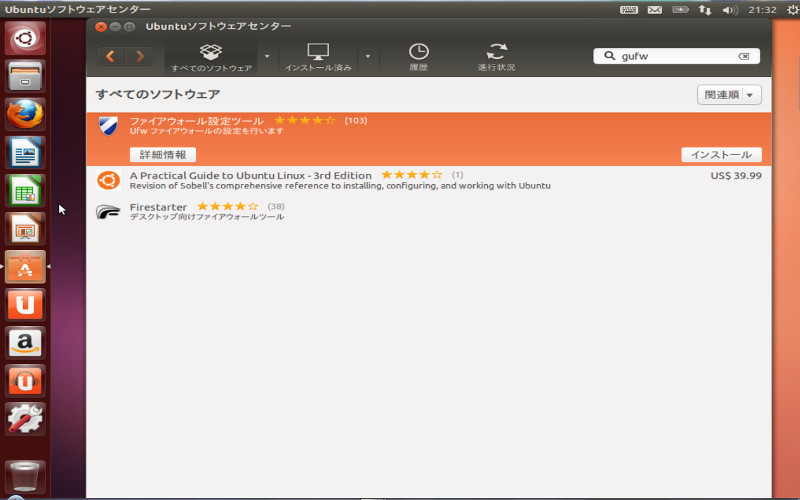Expand the Installed dropdown arrow
The width and height of the screenshot is (800, 500).
[368, 56]
